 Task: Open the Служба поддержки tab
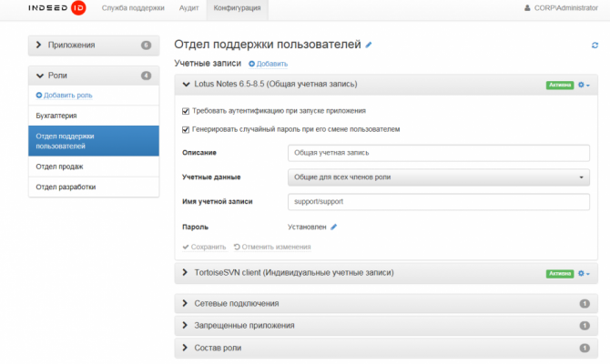(133, 8)
